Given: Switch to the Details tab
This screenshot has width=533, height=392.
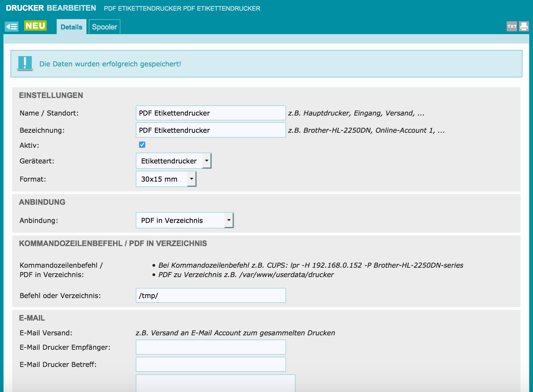Looking at the screenshot, I should pos(71,27).
